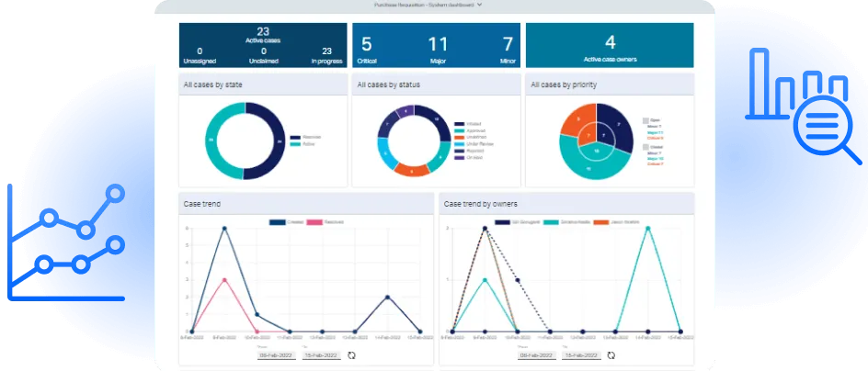Click the Unclaimed orange legend swatch in status chart
Image resolution: width=868 pixels, height=371 pixels.
tap(459, 137)
